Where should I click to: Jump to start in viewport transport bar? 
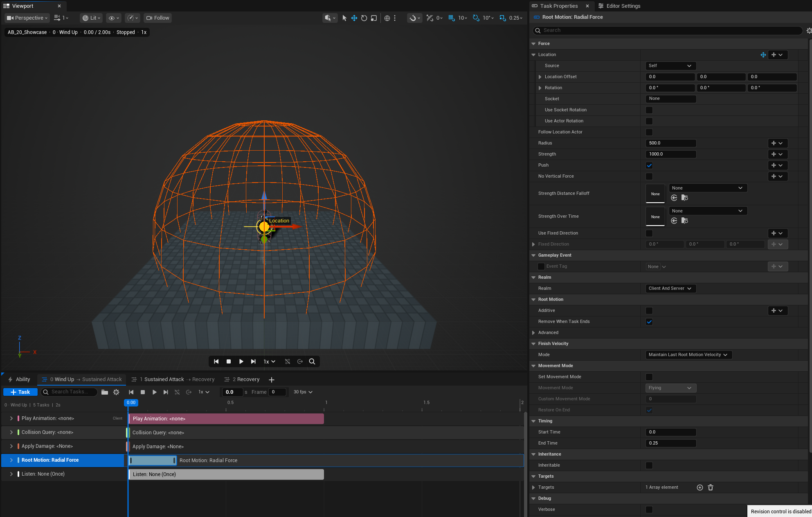tap(216, 361)
